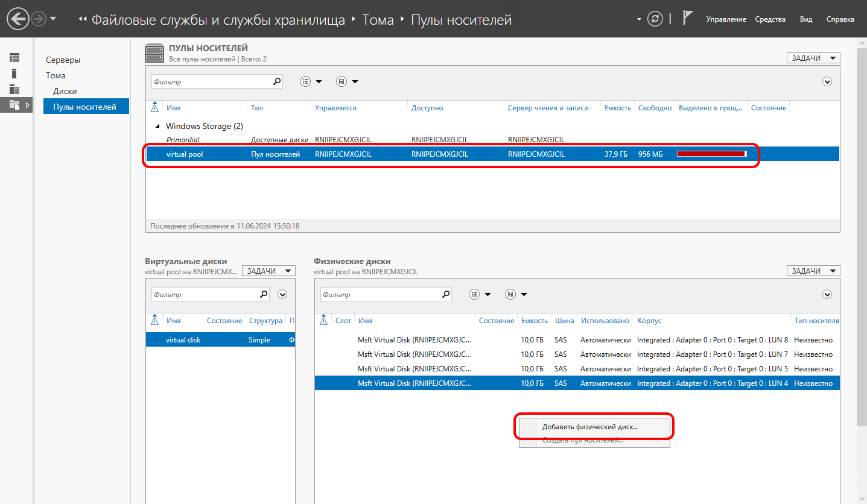
Task: Choose Добавить физический диск... from context menu
Action: coord(594,427)
